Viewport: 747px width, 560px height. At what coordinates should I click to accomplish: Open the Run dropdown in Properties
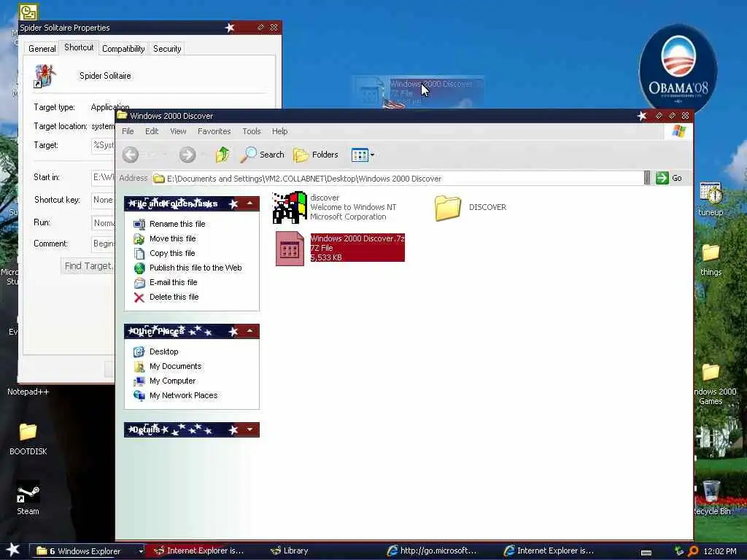pos(103,223)
